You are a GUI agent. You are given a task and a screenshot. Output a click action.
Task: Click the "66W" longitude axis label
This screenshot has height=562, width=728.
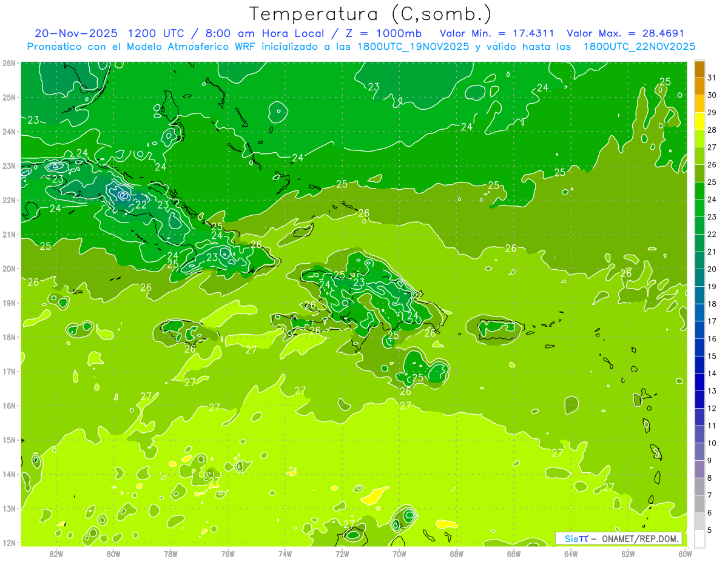[x=513, y=554]
